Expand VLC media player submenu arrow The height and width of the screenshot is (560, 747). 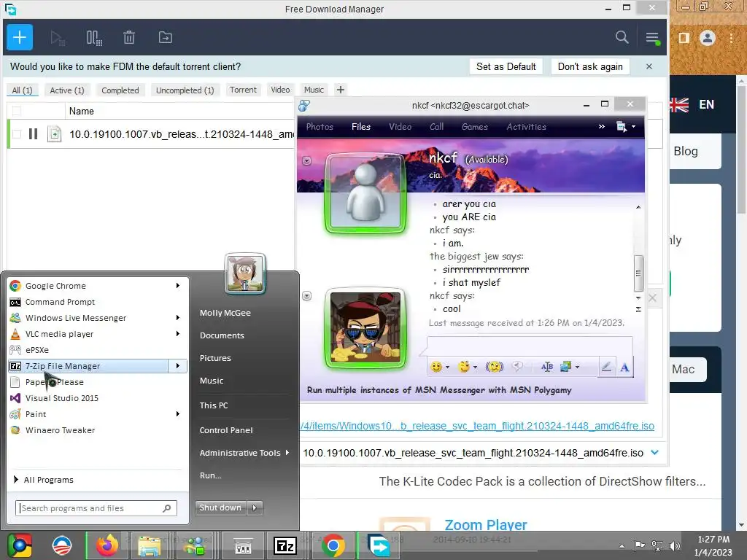coord(177,334)
